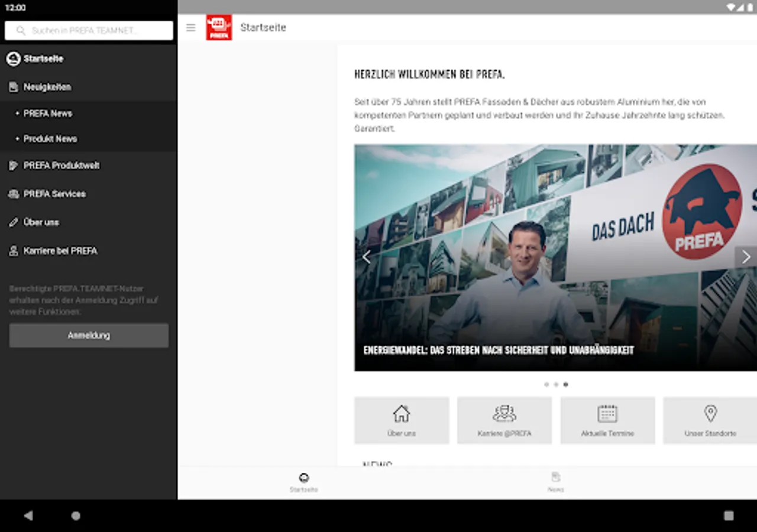Click the PREFA Services icon

pos(13,194)
